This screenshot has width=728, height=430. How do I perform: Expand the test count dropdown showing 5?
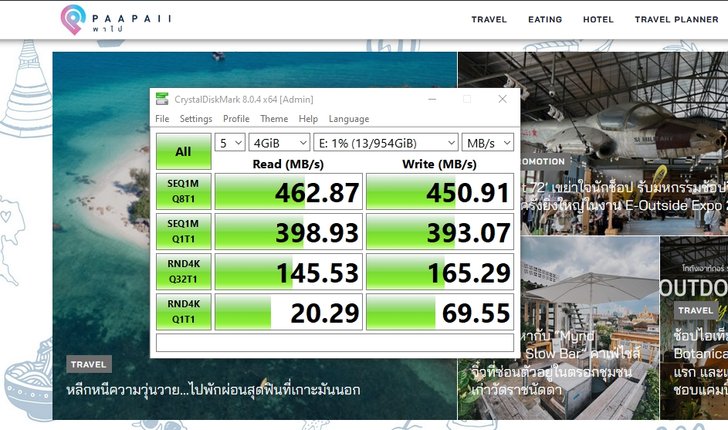[230, 143]
